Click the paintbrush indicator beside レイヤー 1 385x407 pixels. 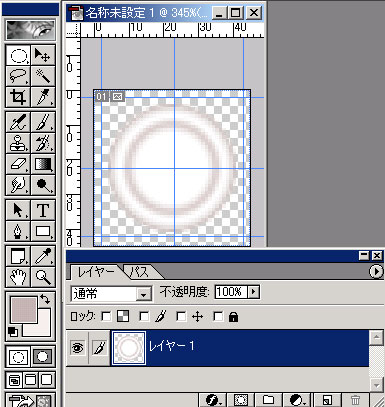tap(99, 348)
